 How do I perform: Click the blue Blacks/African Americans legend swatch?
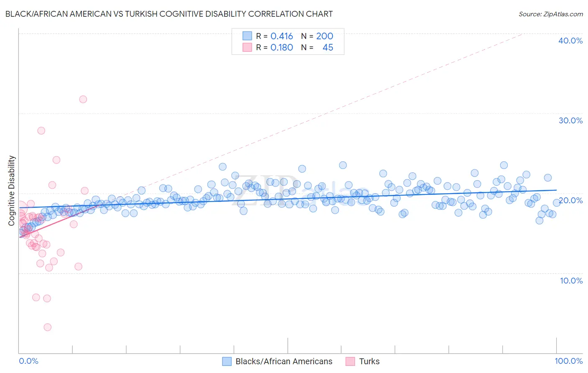227,361
